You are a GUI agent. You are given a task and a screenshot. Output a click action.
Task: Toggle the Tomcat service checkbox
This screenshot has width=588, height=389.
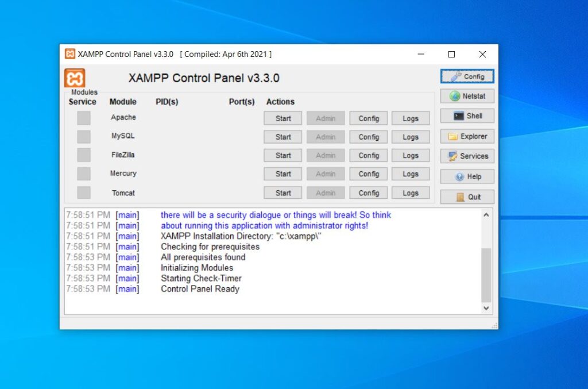(x=84, y=192)
